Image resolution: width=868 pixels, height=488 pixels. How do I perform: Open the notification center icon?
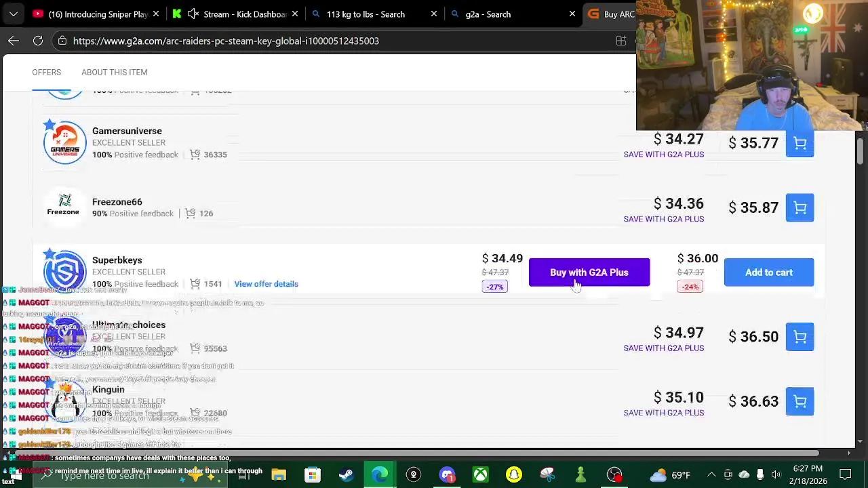coord(846,474)
